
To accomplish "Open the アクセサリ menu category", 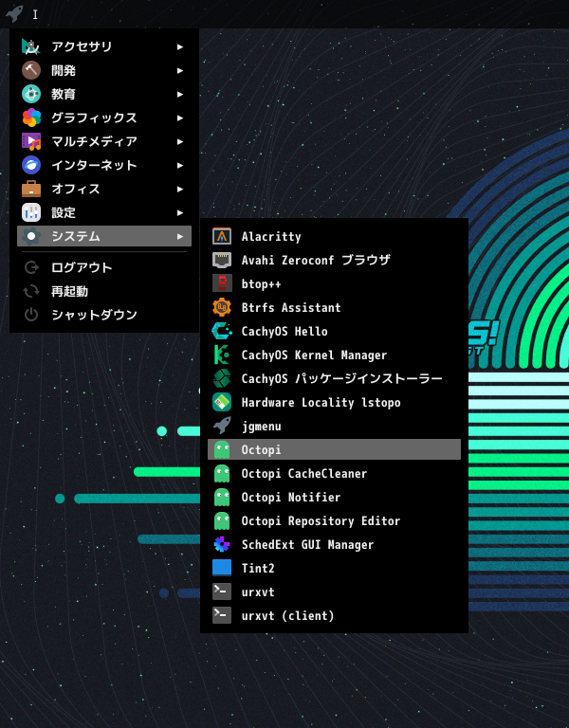I will click(x=104, y=46).
